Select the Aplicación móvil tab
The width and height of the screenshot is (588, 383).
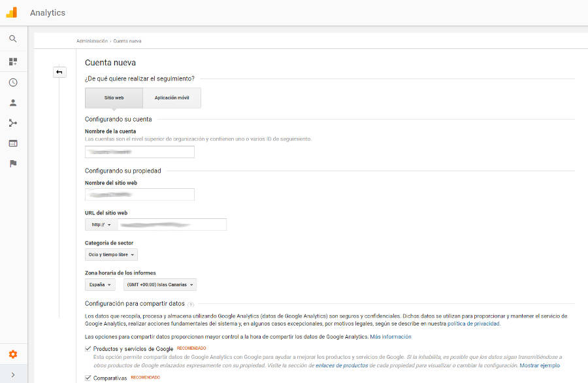172,98
